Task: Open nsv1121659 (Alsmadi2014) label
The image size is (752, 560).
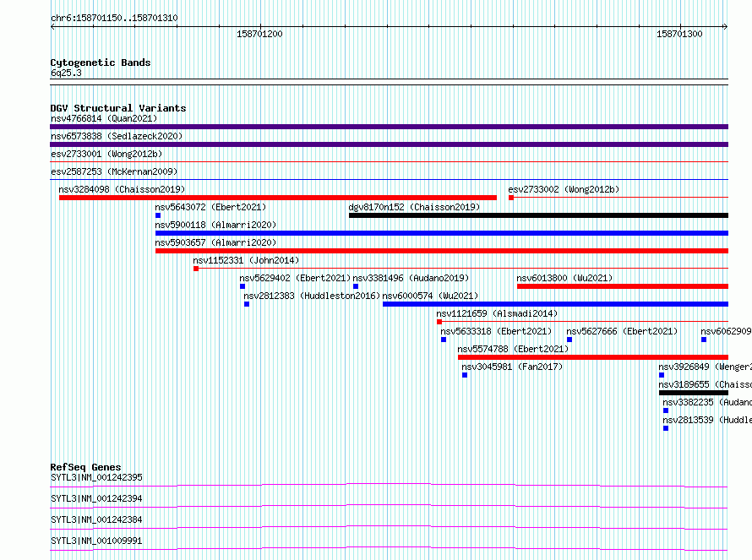Action: [497, 313]
